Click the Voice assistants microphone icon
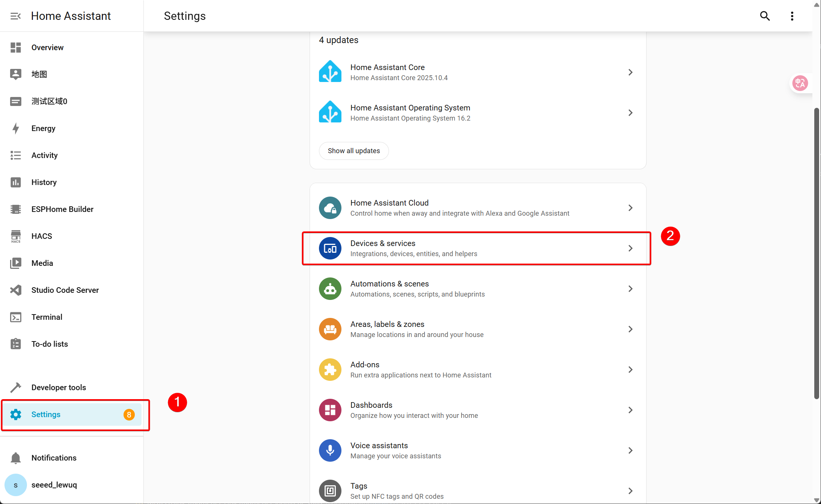This screenshot has height=504, width=821. 330,450
